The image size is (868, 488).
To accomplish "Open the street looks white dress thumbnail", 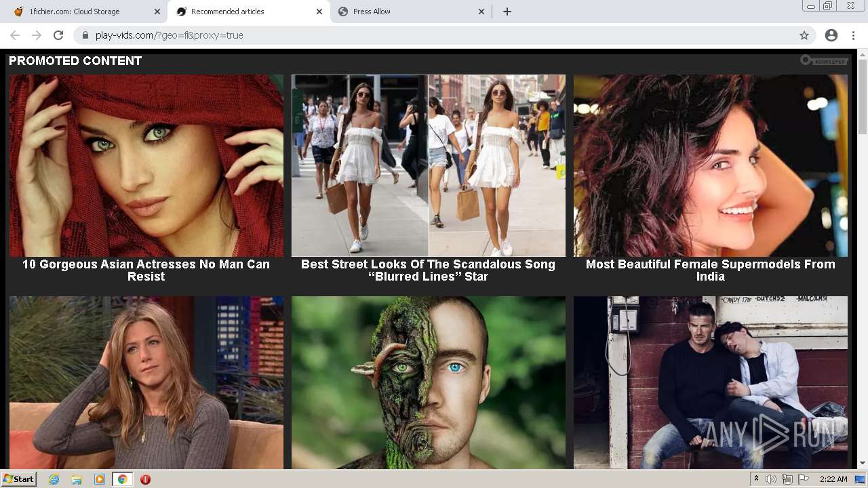I will coord(429,165).
